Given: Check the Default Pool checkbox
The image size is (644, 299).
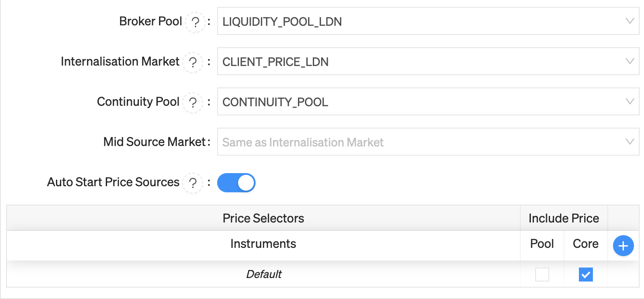Looking at the screenshot, I should (x=542, y=275).
